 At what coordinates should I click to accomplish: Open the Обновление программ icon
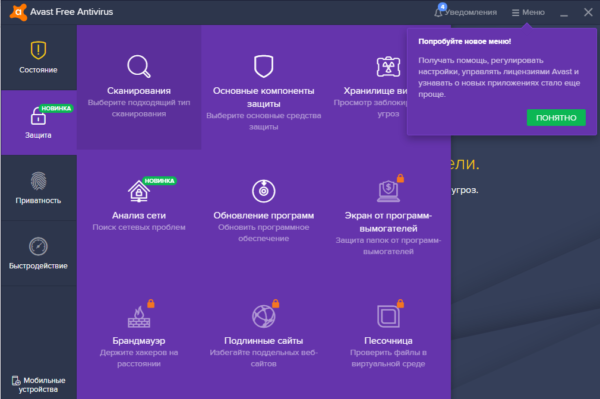coord(264,191)
